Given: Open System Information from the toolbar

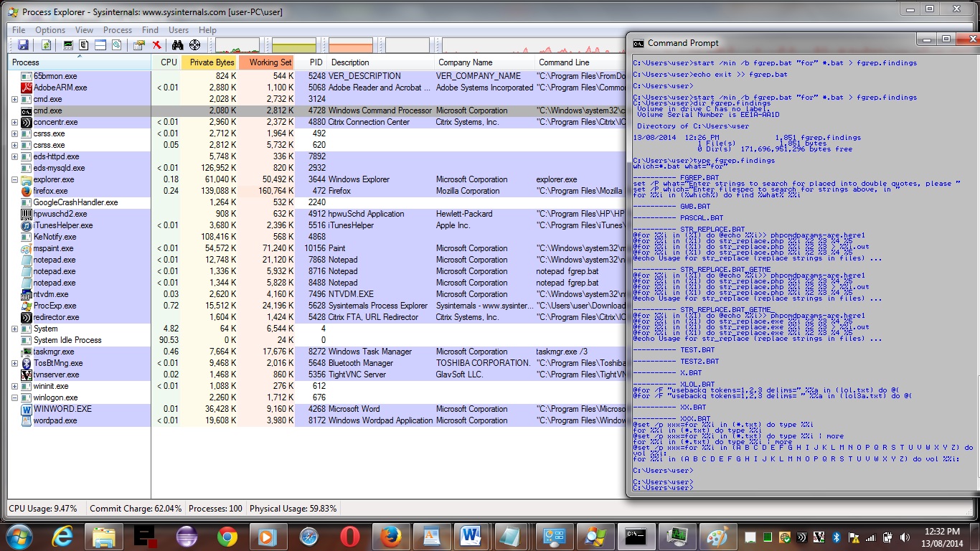Looking at the screenshot, I should click(68, 45).
